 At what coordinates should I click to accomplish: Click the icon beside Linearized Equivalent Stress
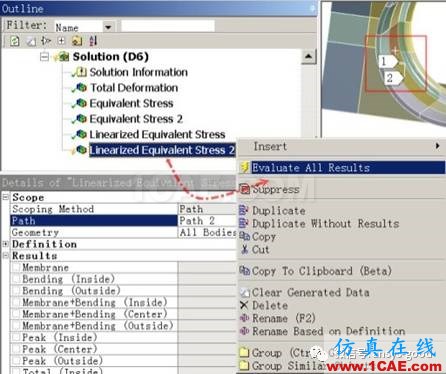coord(81,134)
